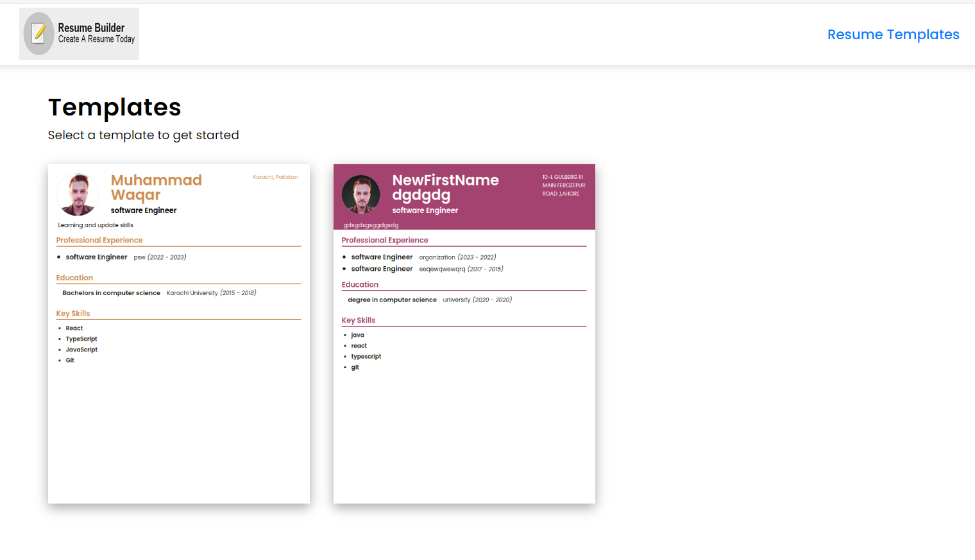Click maroon 'Education' section title
The image size is (975, 560).
(x=360, y=285)
